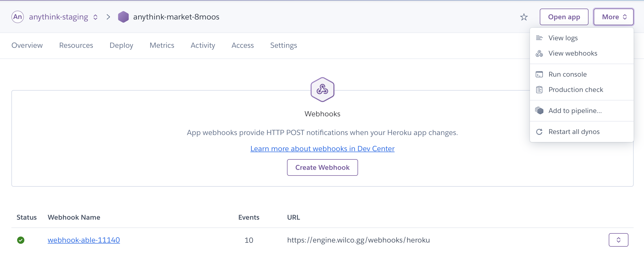The image size is (644, 256).
Task: Click the Create Webhook button
Action: point(322,167)
